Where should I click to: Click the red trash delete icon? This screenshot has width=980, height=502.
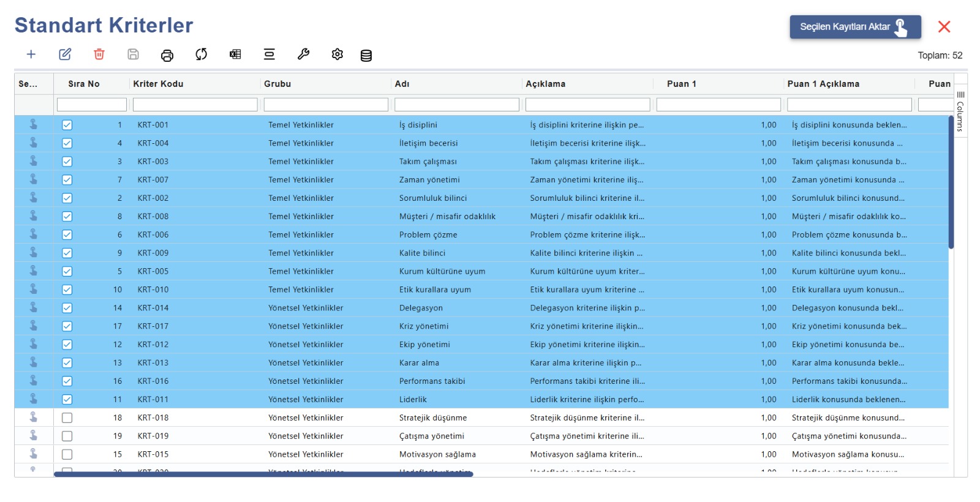coord(99,54)
